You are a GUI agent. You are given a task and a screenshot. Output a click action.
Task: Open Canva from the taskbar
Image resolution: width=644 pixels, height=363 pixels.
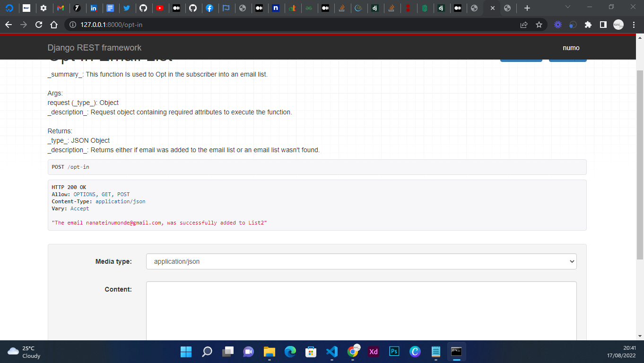click(415, 352)
